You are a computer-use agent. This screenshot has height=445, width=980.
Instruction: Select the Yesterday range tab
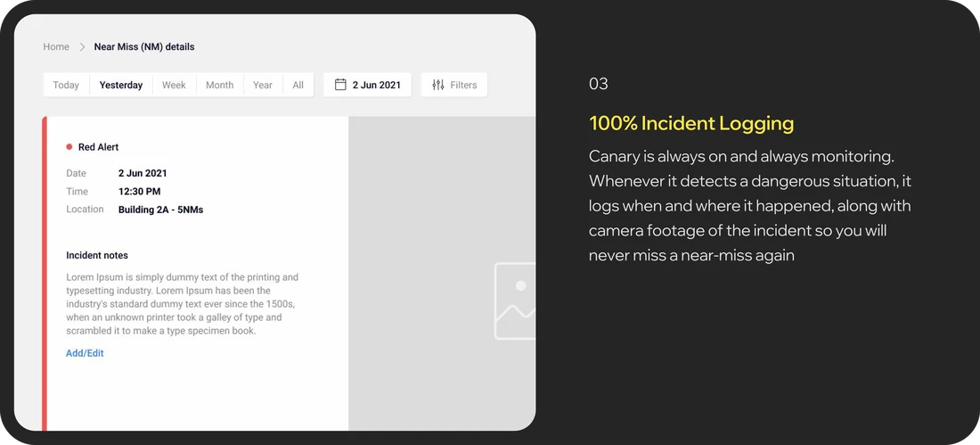point(121,85)
